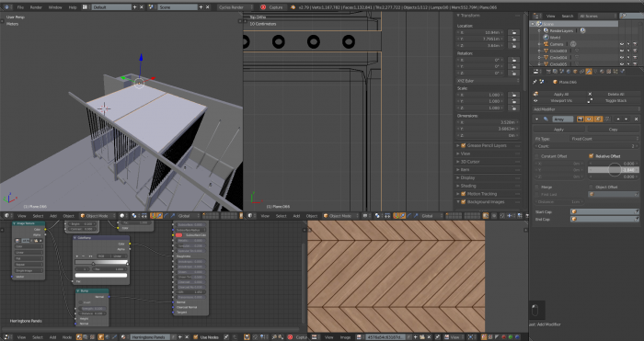Move Array modifier up in stack
This screenshot has height=341, width=644.
point(618,119)
